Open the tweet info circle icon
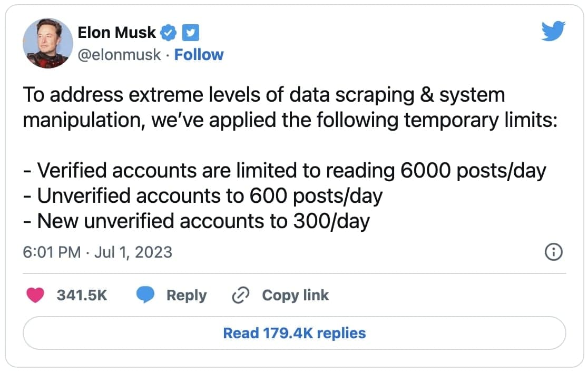The image size is (588, 373). coord(553,253)
